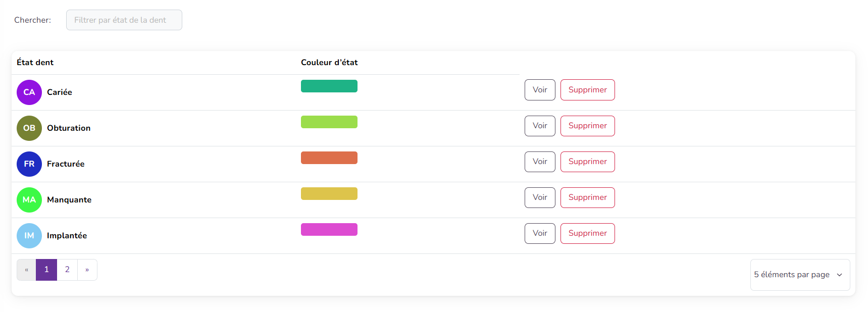Viewport: 868px width, 312px height.
Task: Click the green MA avatar icon
Action: (x=29, y=200)
